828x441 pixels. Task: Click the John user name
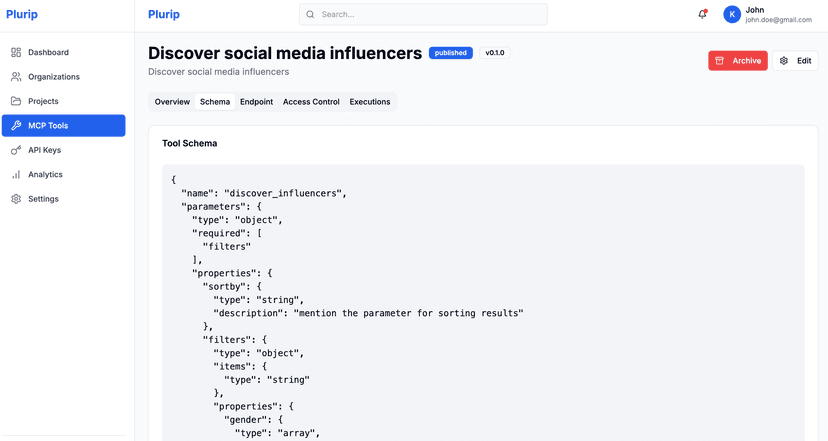(755, 10)
